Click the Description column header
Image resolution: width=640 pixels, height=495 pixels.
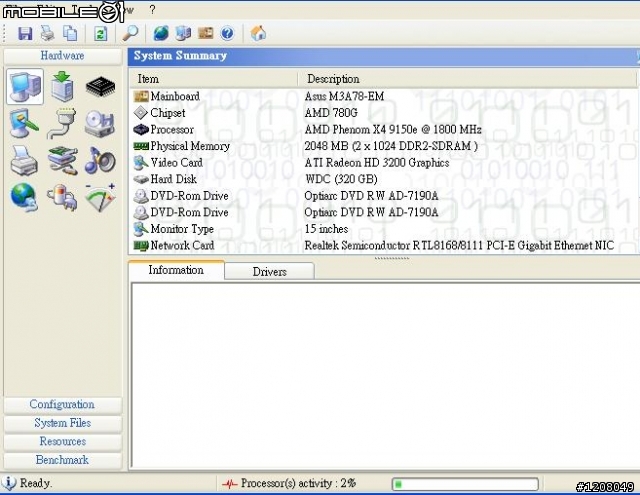point(467,79)
